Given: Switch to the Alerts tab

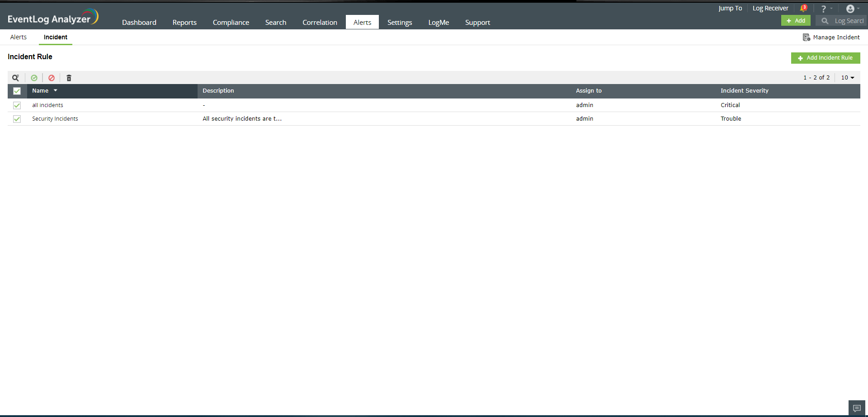Looking at the screenshot, I should (x=18, y=37).
